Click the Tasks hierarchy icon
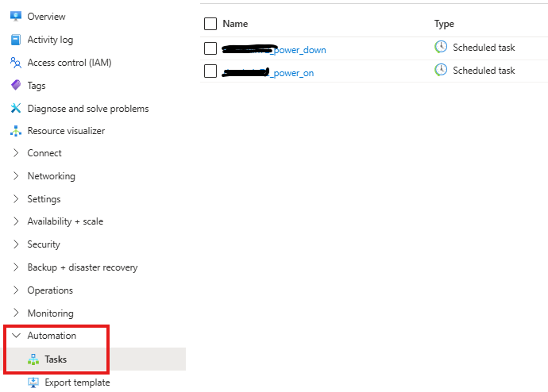 pyautogui.click(x=33, y=359)
